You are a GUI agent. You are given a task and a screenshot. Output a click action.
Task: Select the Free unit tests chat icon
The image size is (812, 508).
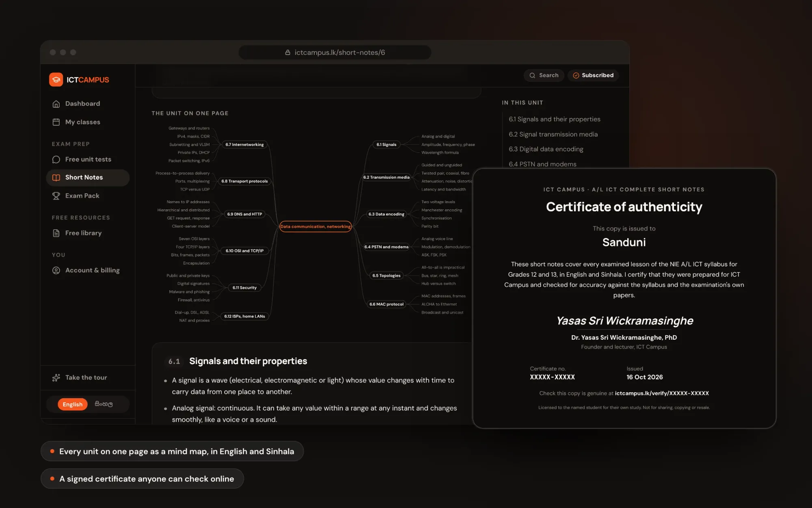click(x=56, y=160)
